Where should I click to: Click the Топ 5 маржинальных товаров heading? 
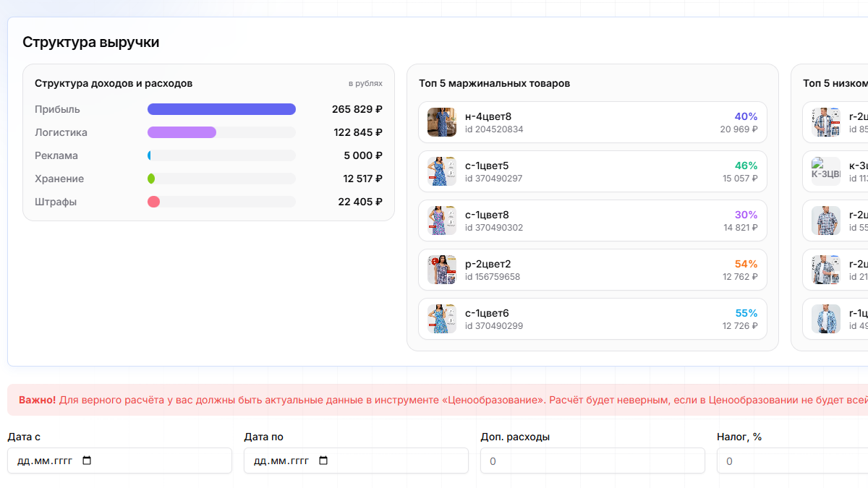(x=495, y=83)
